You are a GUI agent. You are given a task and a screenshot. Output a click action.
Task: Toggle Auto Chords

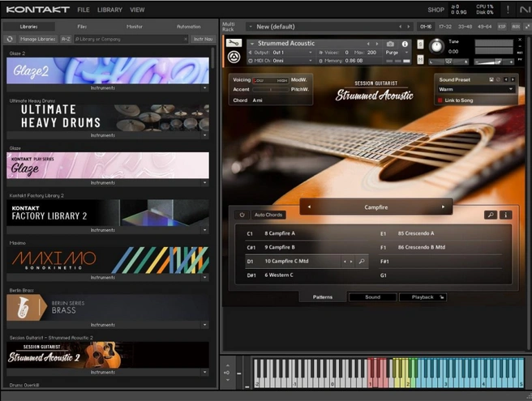[x=268, y=215]
